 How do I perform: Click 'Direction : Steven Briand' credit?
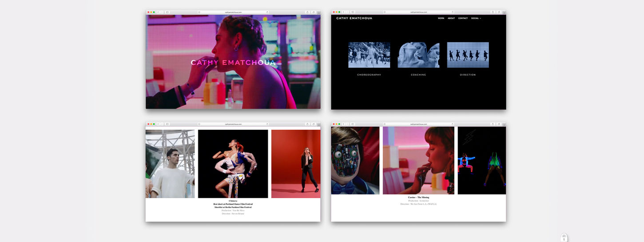[233, 214]
